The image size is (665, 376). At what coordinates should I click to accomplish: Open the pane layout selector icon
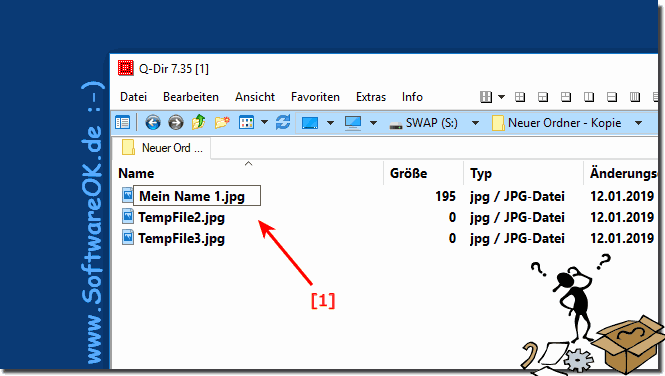[486, 97]
